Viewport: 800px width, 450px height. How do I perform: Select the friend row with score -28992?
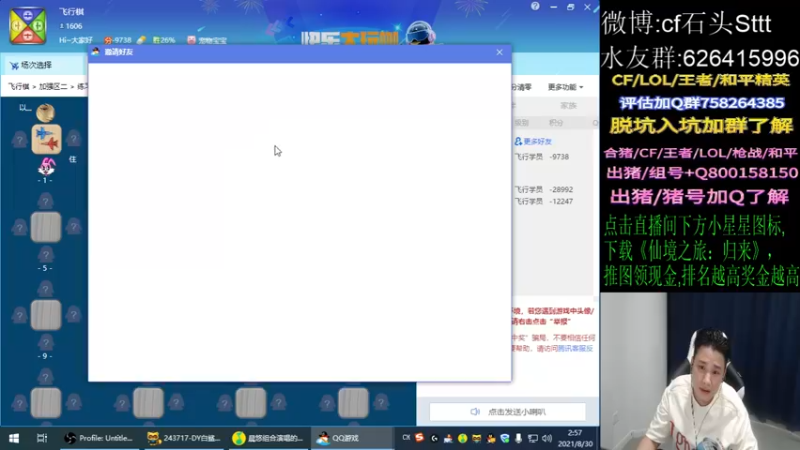(554, 189)
